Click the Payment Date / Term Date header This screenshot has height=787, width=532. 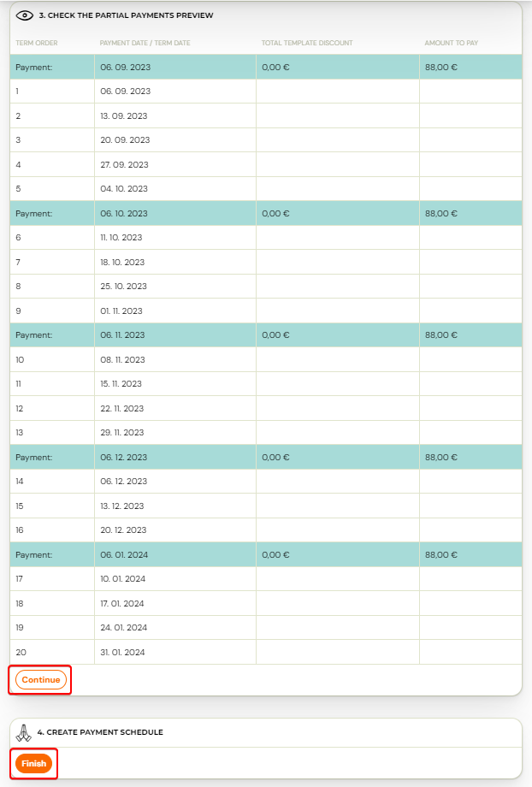(145, 43)
